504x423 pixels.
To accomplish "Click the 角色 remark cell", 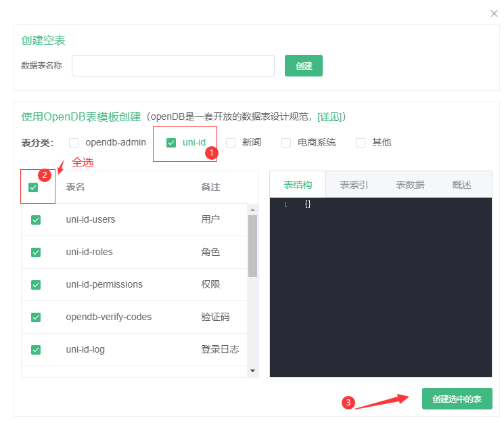I will coord(210,252).
